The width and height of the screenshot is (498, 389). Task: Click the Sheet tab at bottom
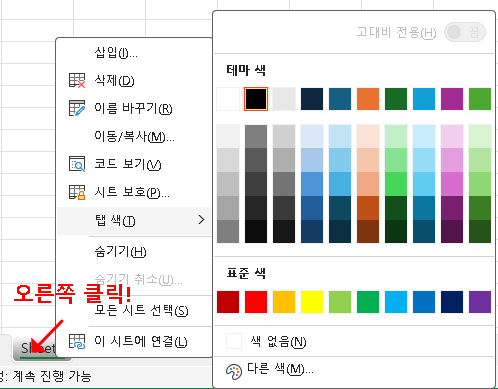click(37, 348)
